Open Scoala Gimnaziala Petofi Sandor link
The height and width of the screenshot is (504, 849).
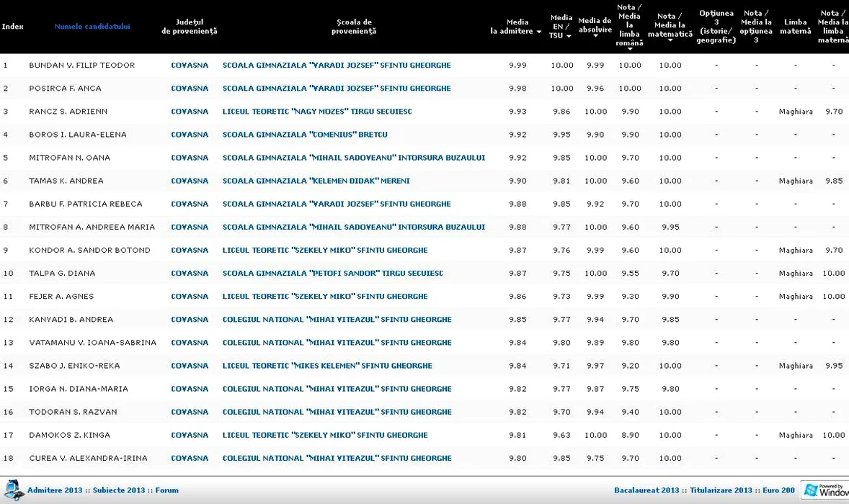332,274
